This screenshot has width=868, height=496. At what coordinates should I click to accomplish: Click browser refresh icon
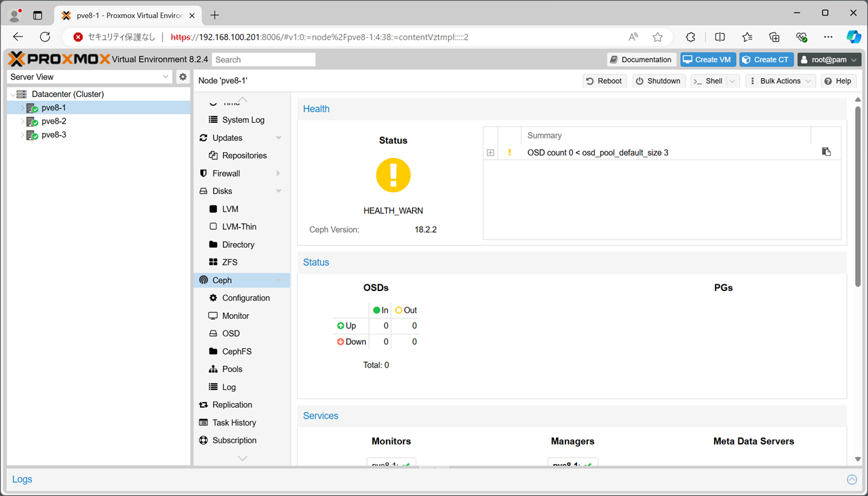45,37
